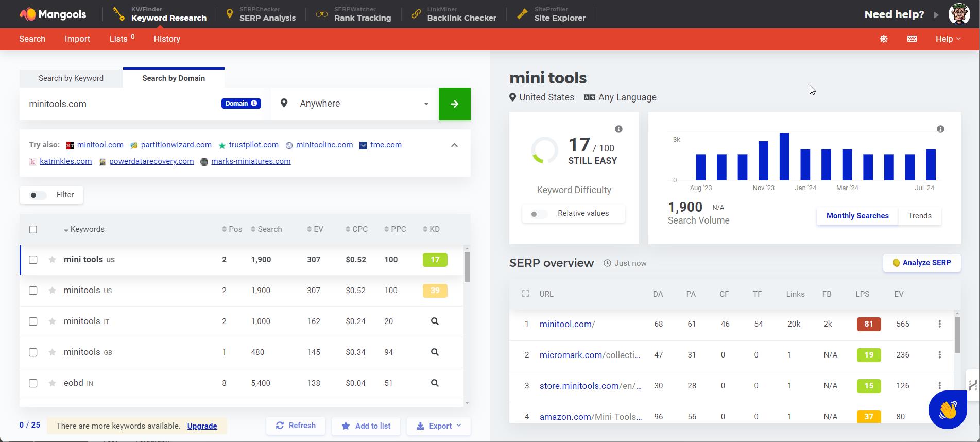This screenshot has height=442, width=980.
Task: Switch chart to Trends tab
Action: pos(919,216)
